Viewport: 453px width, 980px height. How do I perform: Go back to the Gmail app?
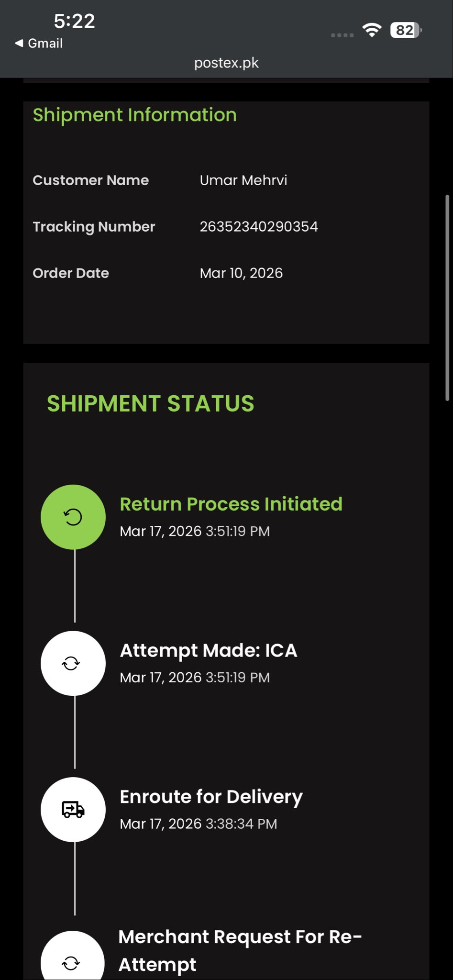(x=44, y=43)
